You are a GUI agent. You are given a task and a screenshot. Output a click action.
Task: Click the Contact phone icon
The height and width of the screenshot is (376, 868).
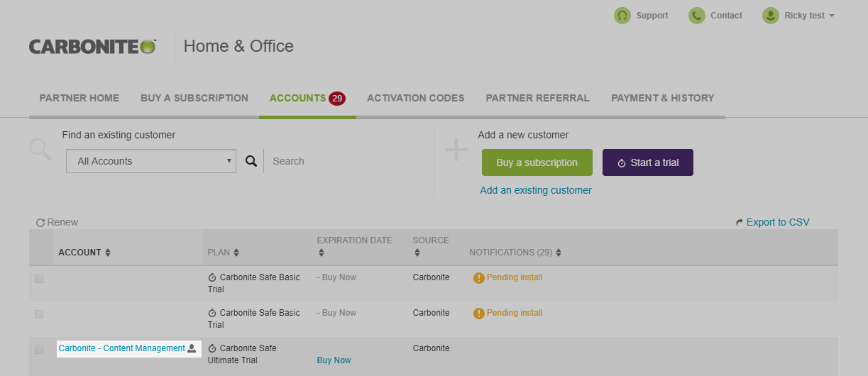click(697, 16)
